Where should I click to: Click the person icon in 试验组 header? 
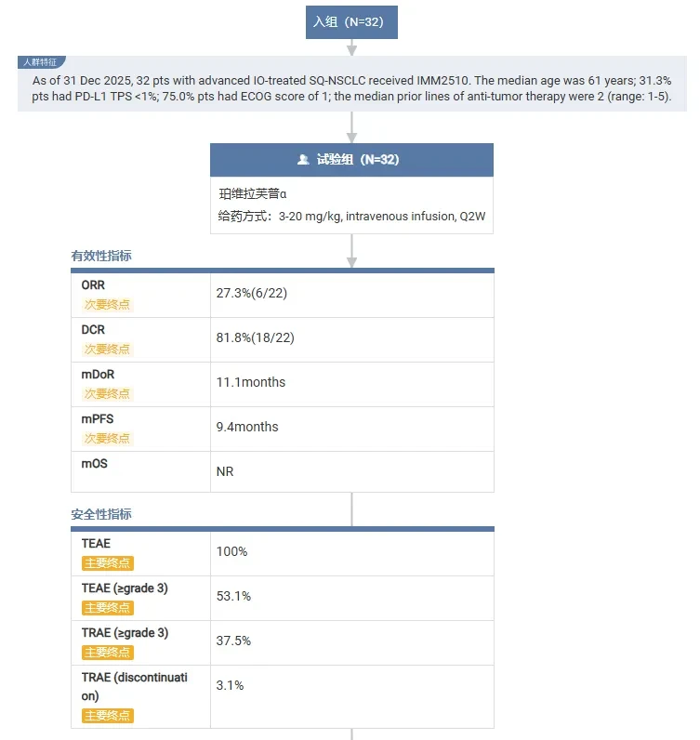(x=303, y=160)
